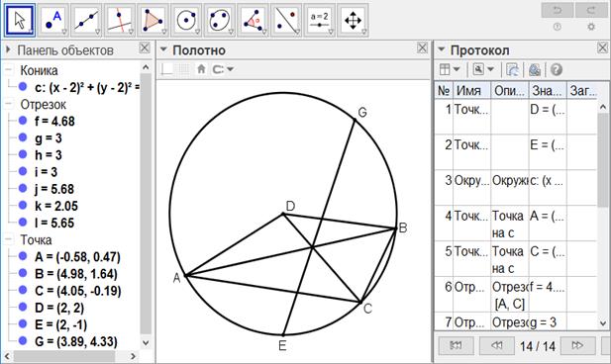Select protocol row 3 Окружность

[516, 187]
